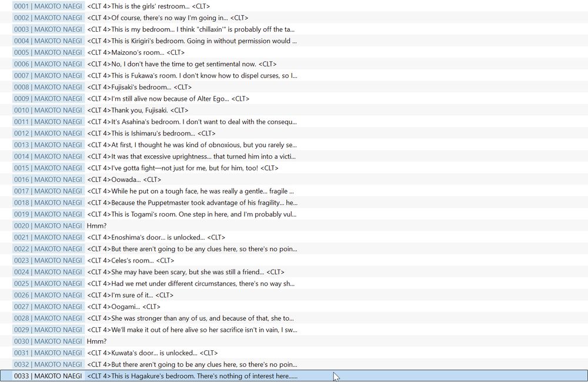The width and height of the screenshot is (588, 382).
Task: Select line 0024 'She may have been scary'
Action: click(x=294, y=272)
